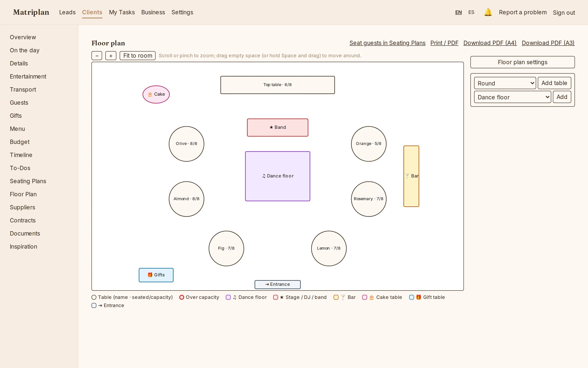Open Settings in top navigation
This screenshot has height=368, width=588.
pos(182,12)
